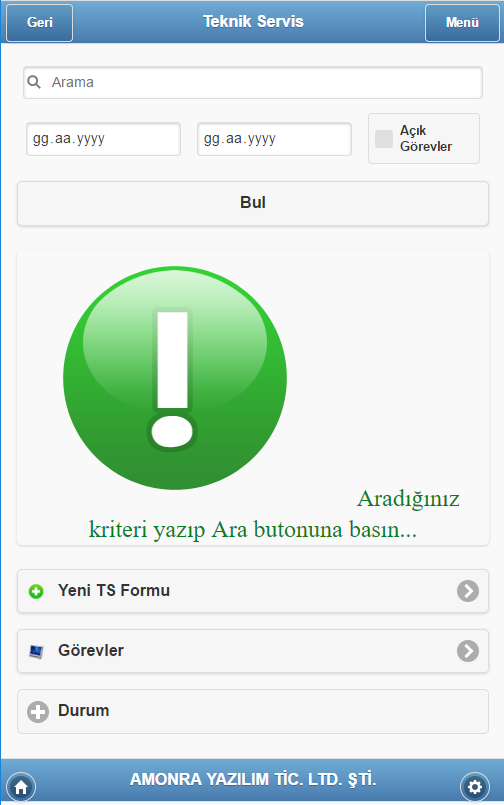Expand the Durum collapsible section
This screenshot has height=805, width=504.
click(253, 712)
